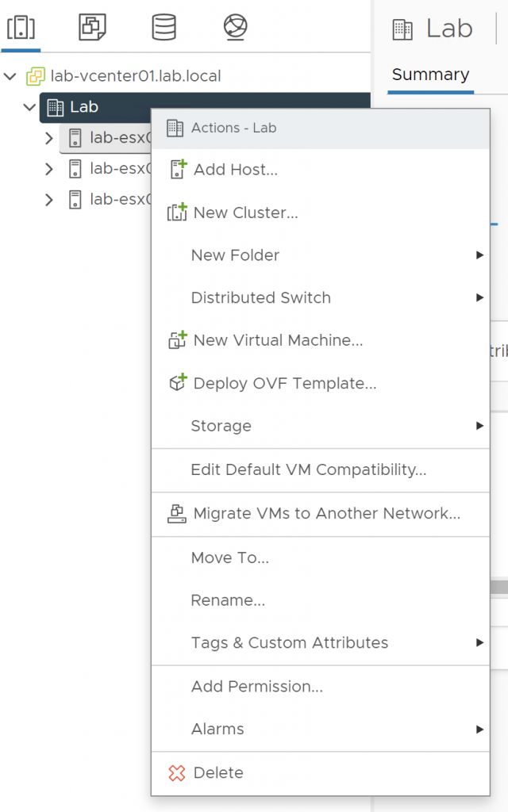Click the New Virtual Machine icon

pos(177,340)
